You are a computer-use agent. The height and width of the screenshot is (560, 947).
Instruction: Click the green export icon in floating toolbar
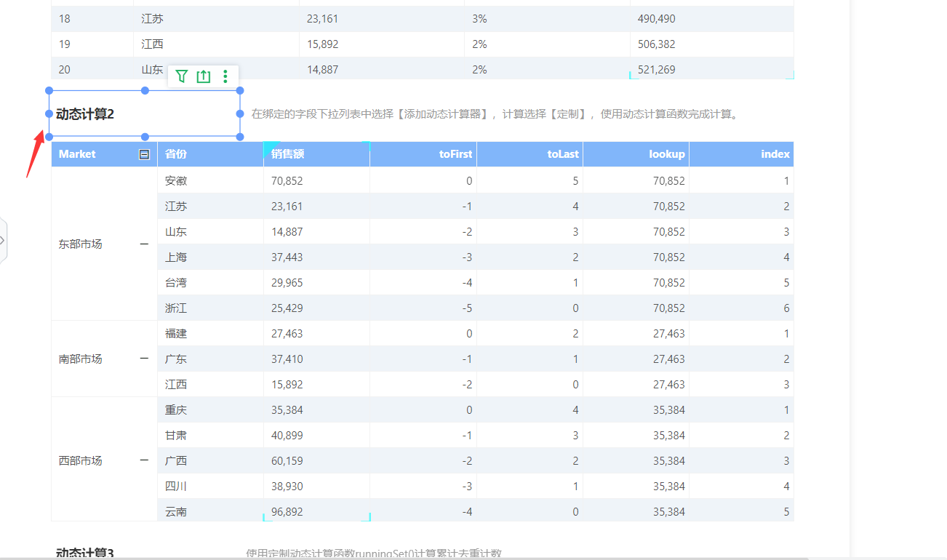coord(204,76)
